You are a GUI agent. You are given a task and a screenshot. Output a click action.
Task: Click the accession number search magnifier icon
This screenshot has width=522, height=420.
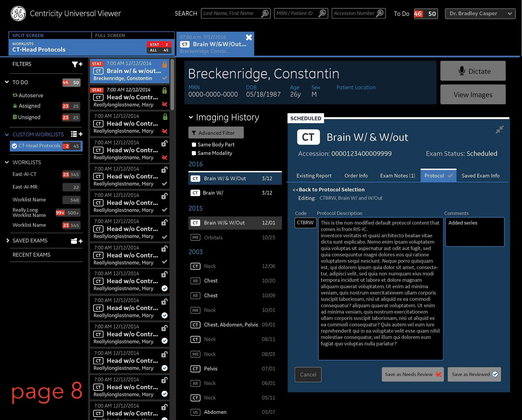tap(380, 13)
